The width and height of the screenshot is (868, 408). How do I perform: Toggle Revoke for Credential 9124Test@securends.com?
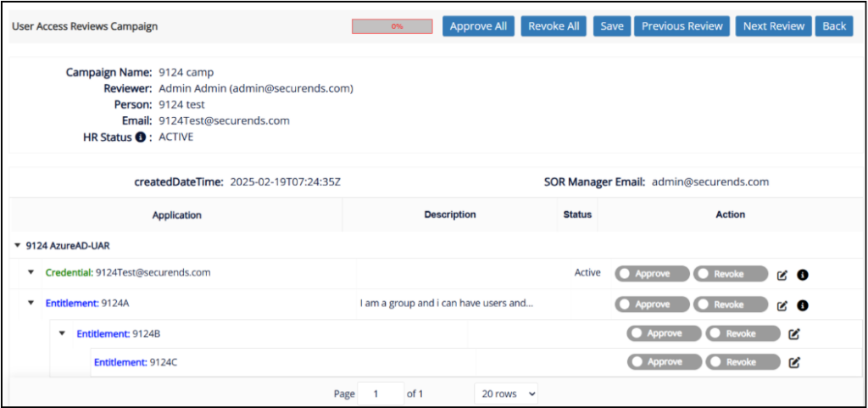tap(731, 273)
